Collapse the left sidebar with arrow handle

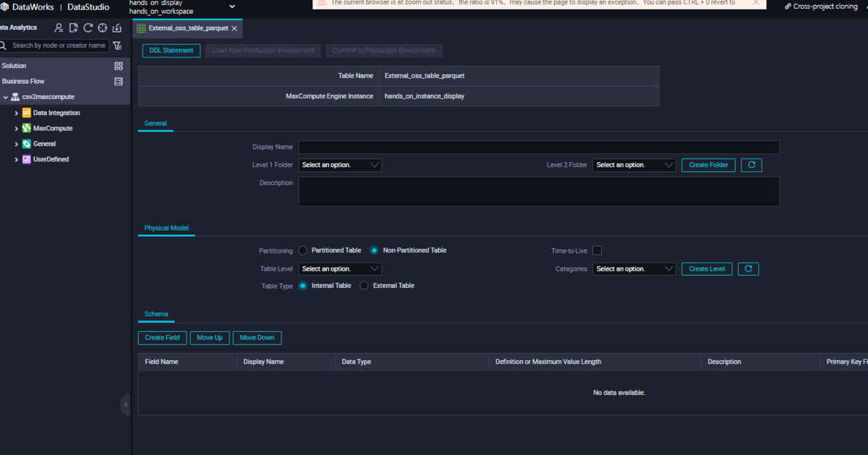tap(125, 404)
